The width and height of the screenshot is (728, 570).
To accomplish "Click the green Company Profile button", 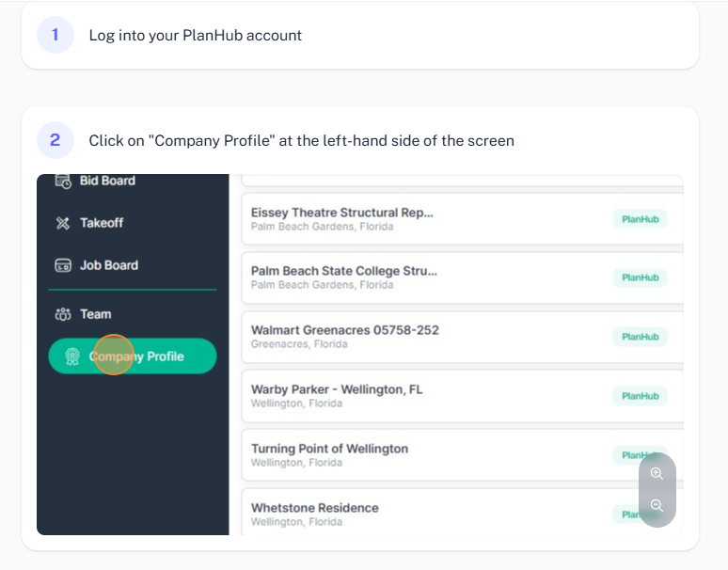I will 133,356.
